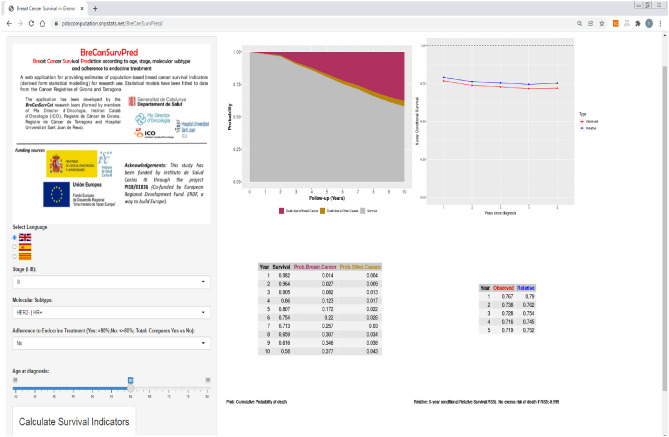Open the extensions puzzle piece icon
The width and height of the screenshot is (669, 437).
[x=638, y=23]
